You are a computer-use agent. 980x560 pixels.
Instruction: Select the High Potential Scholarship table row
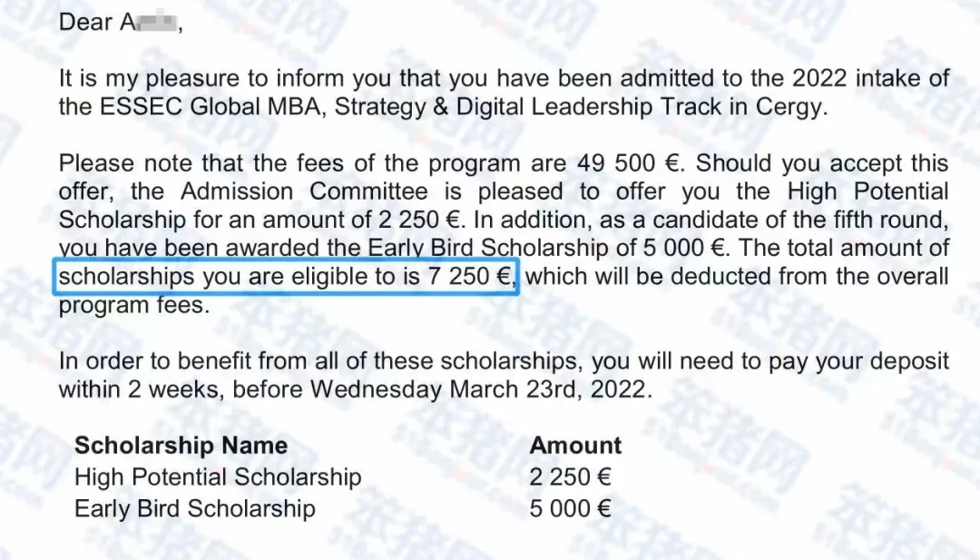coord(218,477)
